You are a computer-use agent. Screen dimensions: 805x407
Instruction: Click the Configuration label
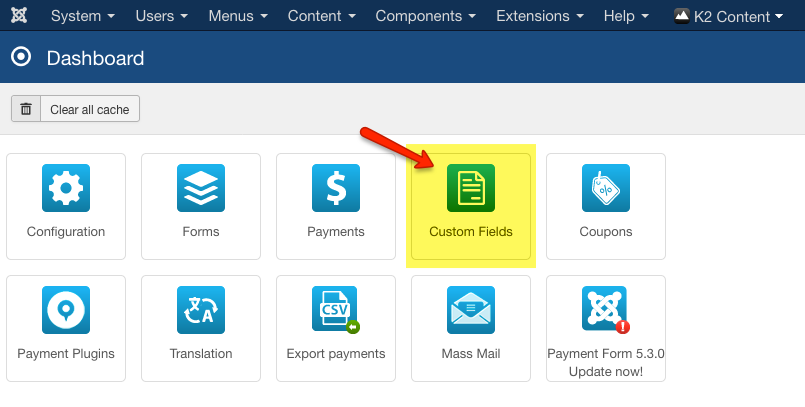point(66,231)
